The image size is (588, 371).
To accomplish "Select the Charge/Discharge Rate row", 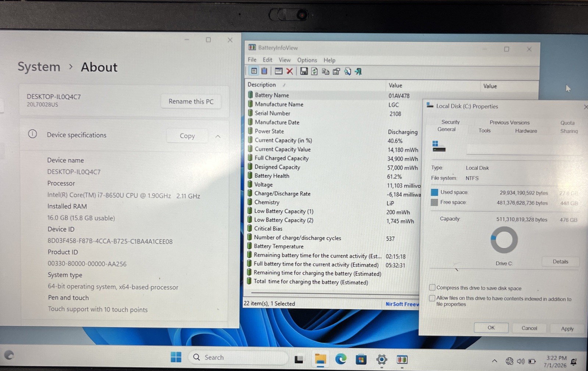I will pos(333,194).
